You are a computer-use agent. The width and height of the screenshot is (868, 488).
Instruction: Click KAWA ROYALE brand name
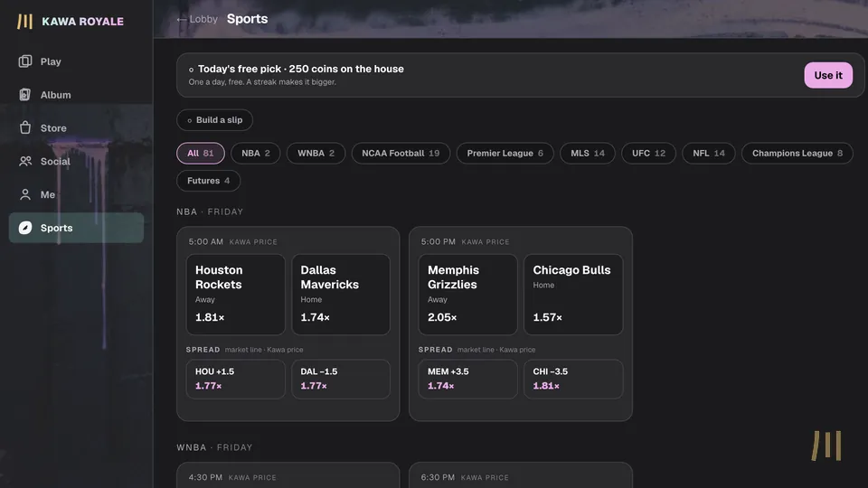[x=82, y=22]
